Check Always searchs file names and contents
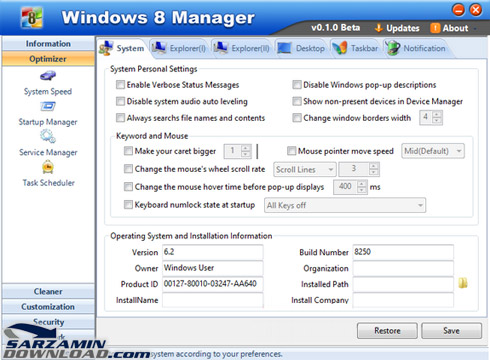The width and height of the screenshot is (490, 360). click(120, 118)
